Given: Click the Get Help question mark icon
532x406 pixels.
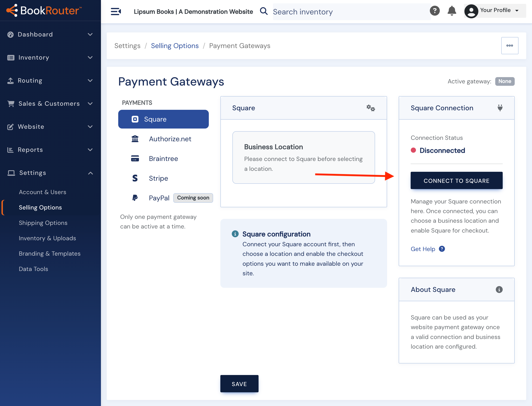Looking at the screenshot, I should [442, 249].
